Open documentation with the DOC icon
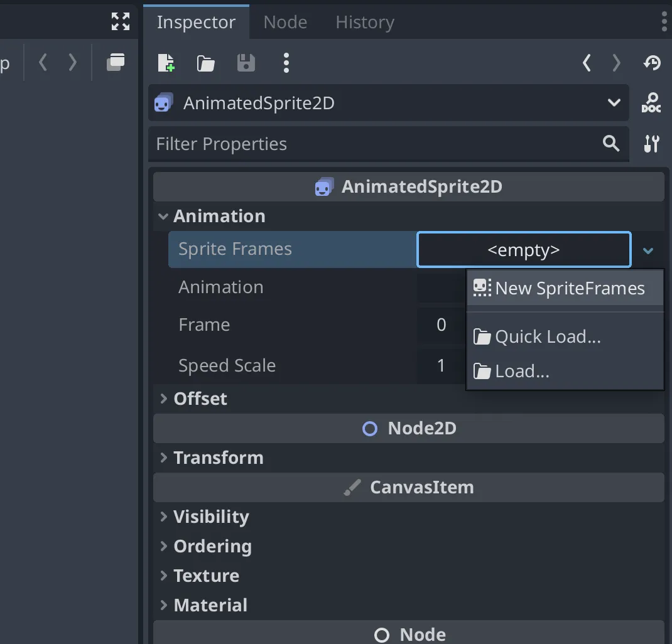Screen dimensions: 672x644 (x=651, y=103)
